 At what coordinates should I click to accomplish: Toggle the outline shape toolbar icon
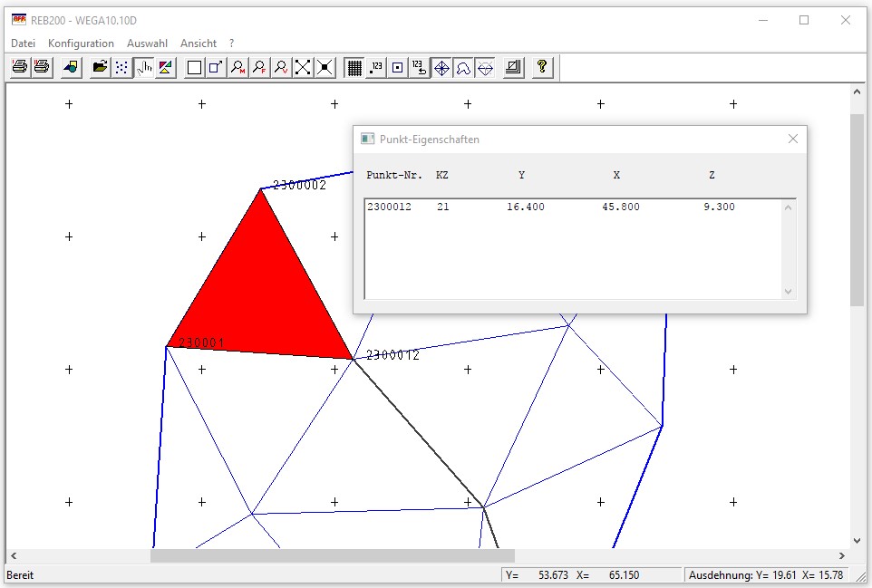tap(463, 68)
